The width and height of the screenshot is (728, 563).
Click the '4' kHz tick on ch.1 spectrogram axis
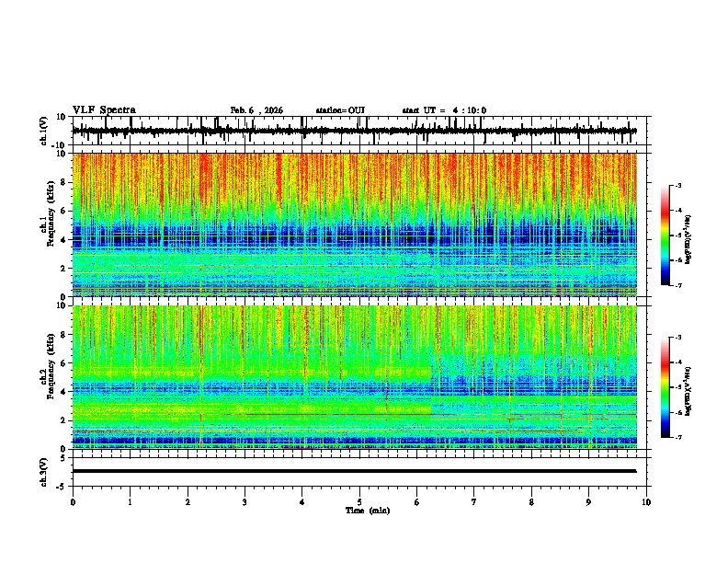(x=64, y=240)
